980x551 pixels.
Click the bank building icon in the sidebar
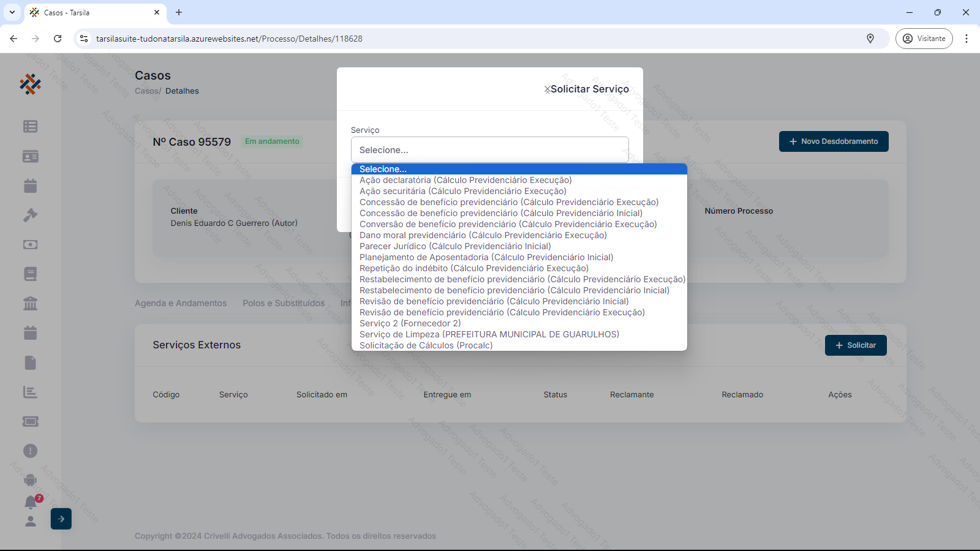[x=30, y=303]
